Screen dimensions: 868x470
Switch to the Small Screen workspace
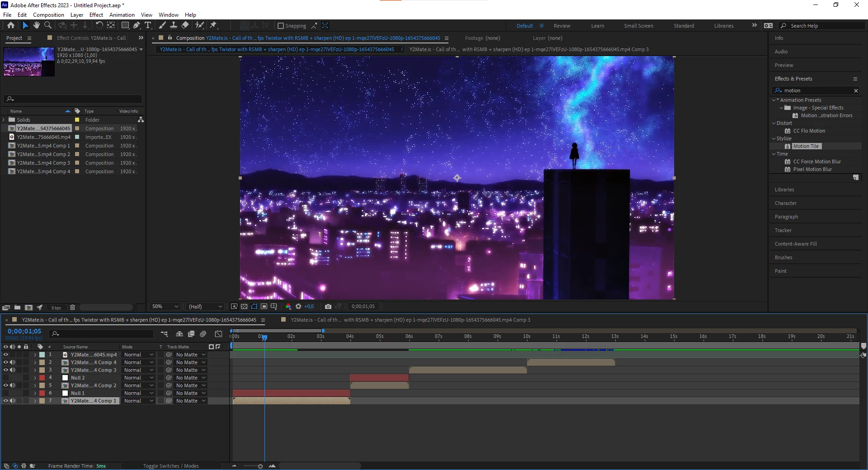point(638,26)
